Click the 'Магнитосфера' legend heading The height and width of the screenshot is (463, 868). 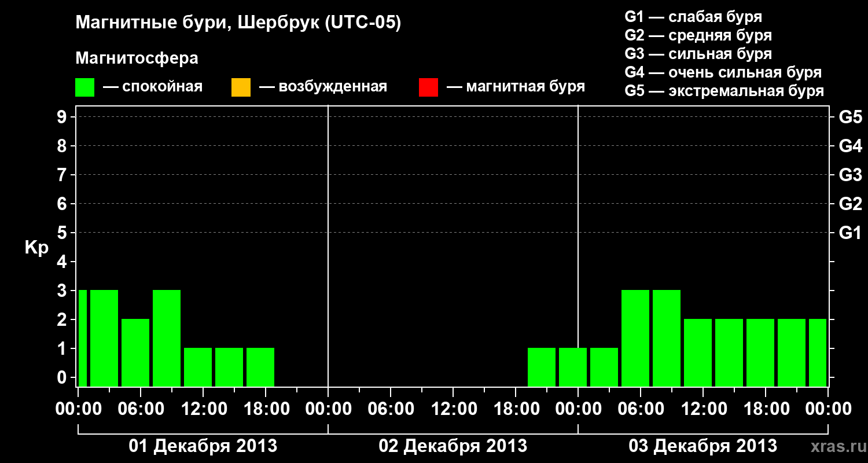(137, 58)
